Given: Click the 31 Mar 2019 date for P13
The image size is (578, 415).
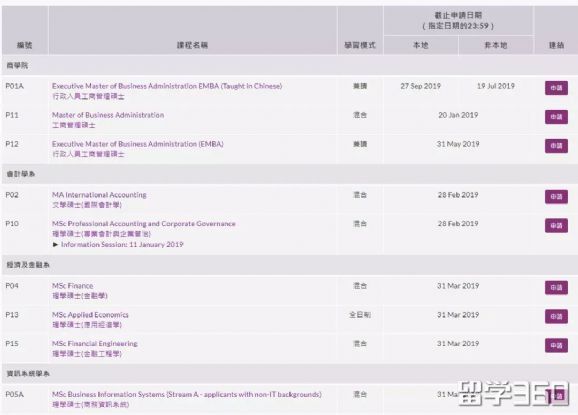Looking at the screenshot, I should point(458,315).
